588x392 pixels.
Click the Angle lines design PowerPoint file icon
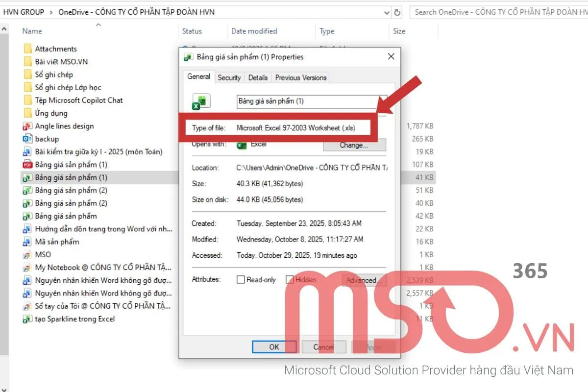pos(27,126)
